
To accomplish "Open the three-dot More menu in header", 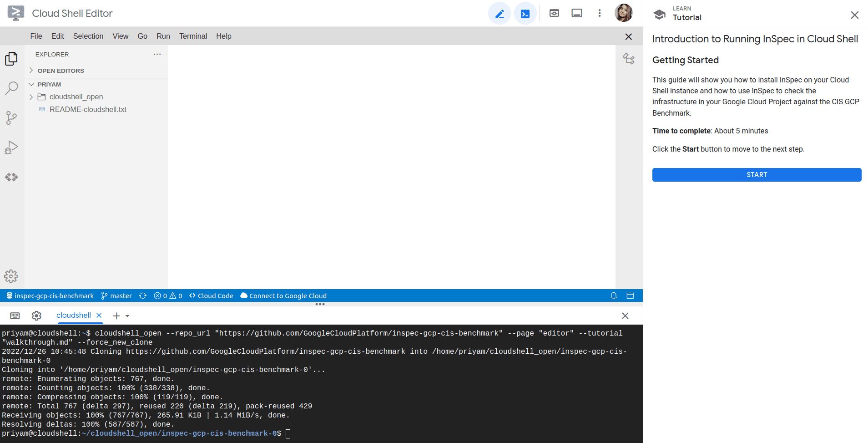I will 600,13.
